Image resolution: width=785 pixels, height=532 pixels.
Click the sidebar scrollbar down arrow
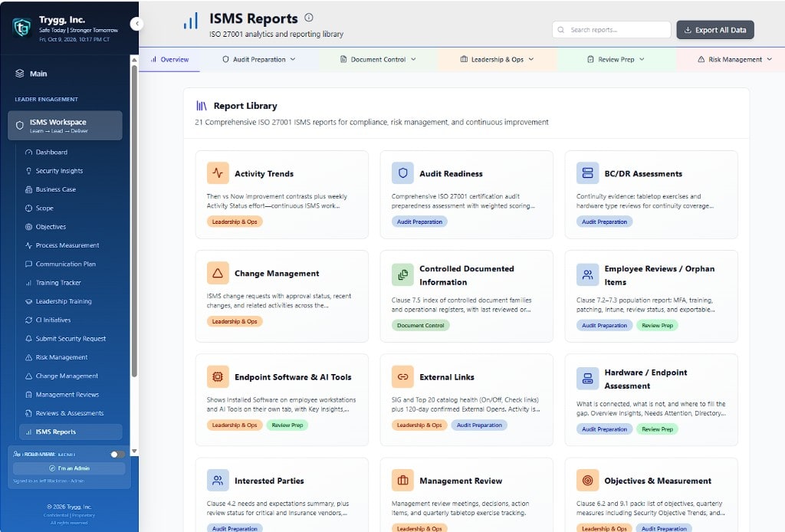click(134, 451)
